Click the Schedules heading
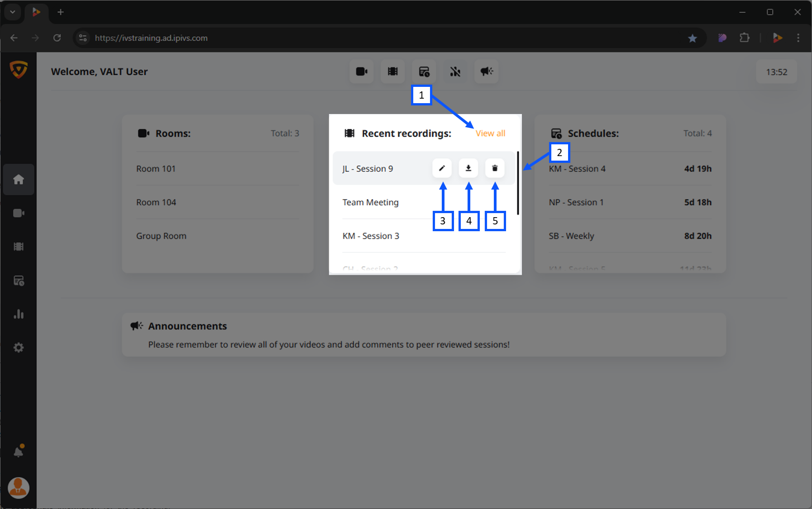Screen dimensions: 812x509 coord(593,133)
